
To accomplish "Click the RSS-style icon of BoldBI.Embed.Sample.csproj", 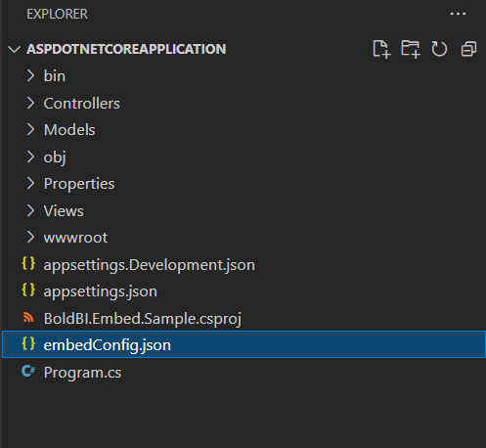I will pyautogui.click(x=28, y=317).
